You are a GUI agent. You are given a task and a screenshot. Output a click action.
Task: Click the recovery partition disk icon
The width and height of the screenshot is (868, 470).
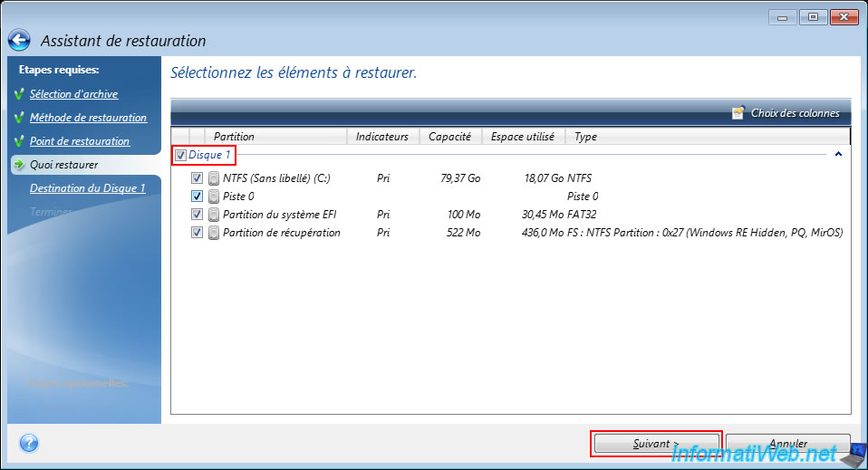tap(214, 233)
